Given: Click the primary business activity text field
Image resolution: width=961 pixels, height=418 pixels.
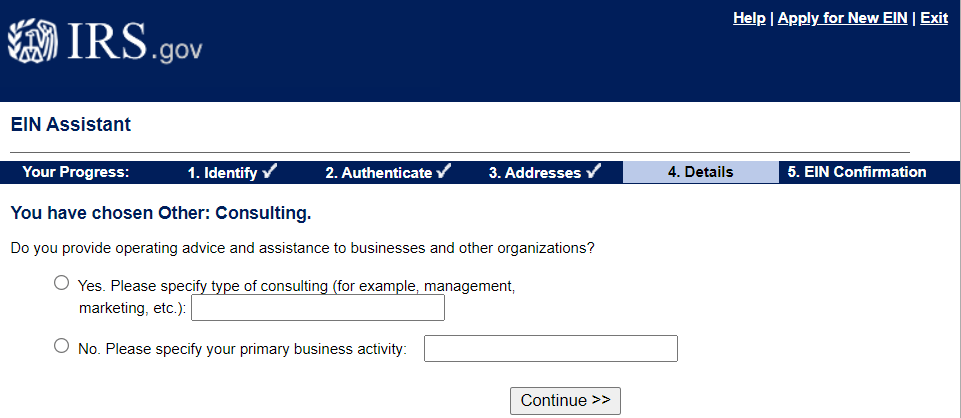Looking at the screenshot, I should point(551,348).
